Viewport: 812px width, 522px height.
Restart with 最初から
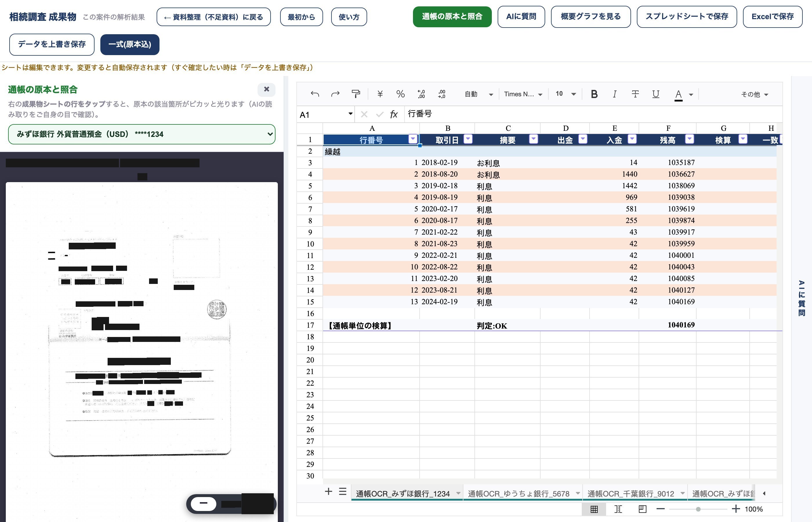tap(301, 17)
